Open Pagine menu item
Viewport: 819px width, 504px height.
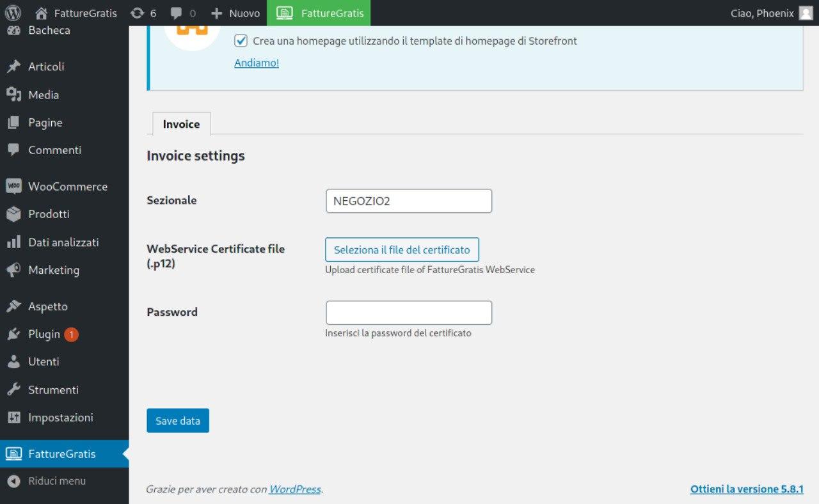pos(64,122)
